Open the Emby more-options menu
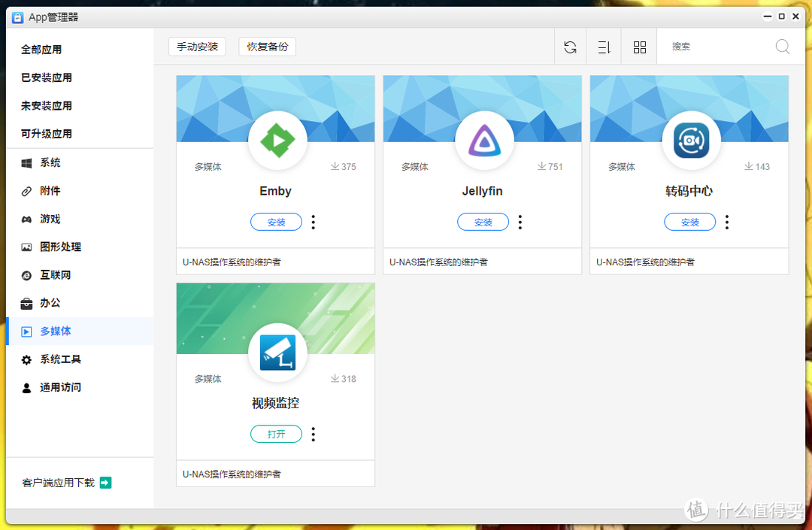 (313, 222)
